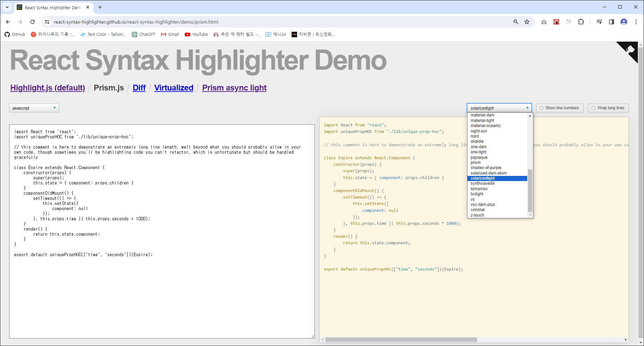Screen dimensions: 644x346
Task: Choose the nord theme
Action: click(497, 136)
